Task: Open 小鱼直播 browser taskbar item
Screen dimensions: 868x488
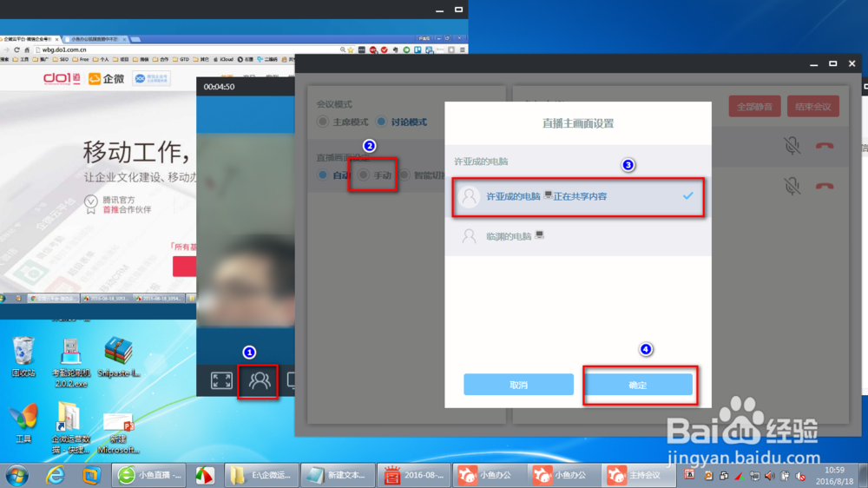Action: point(149,475)
